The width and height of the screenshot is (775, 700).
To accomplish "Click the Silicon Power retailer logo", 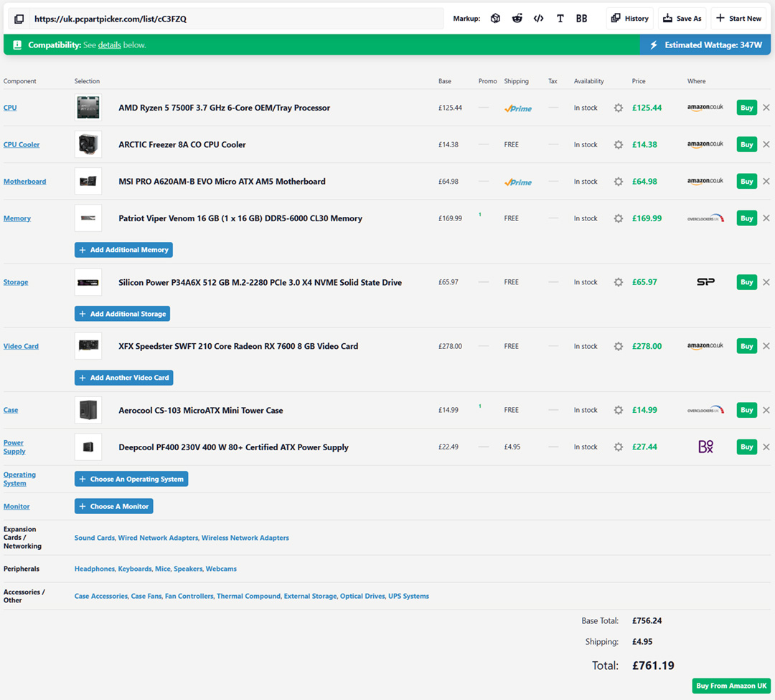I will click(706, 281).
